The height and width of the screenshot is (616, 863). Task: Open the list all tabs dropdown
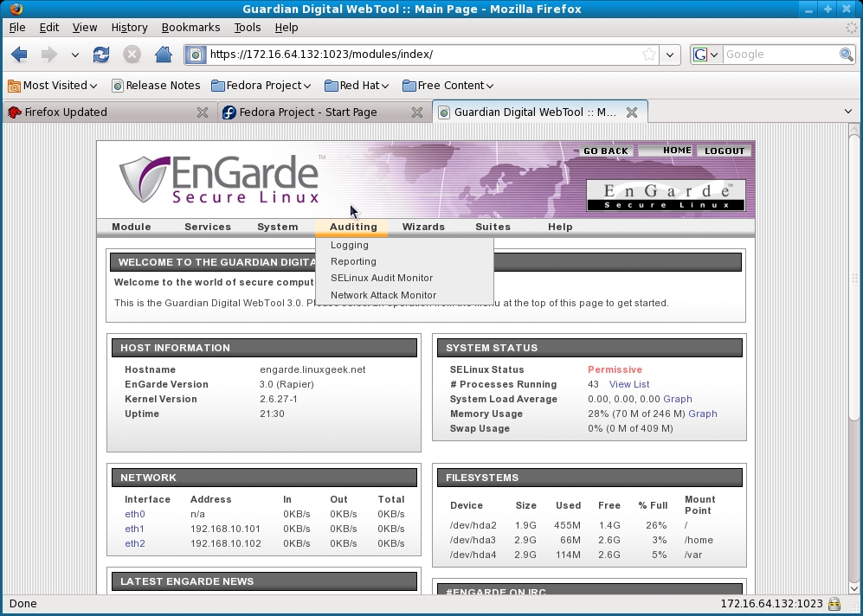[848, 112]
